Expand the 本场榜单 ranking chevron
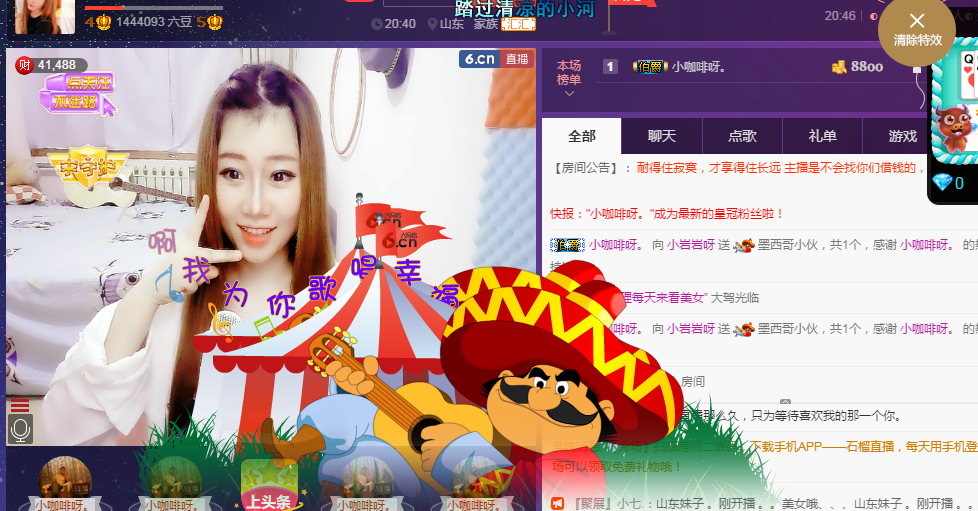This screenshot has height=511, width=978. pos(569,94)
